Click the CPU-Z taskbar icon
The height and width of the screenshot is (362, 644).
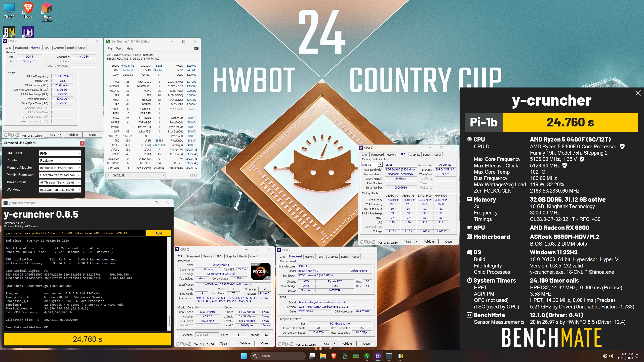point(378,356)
